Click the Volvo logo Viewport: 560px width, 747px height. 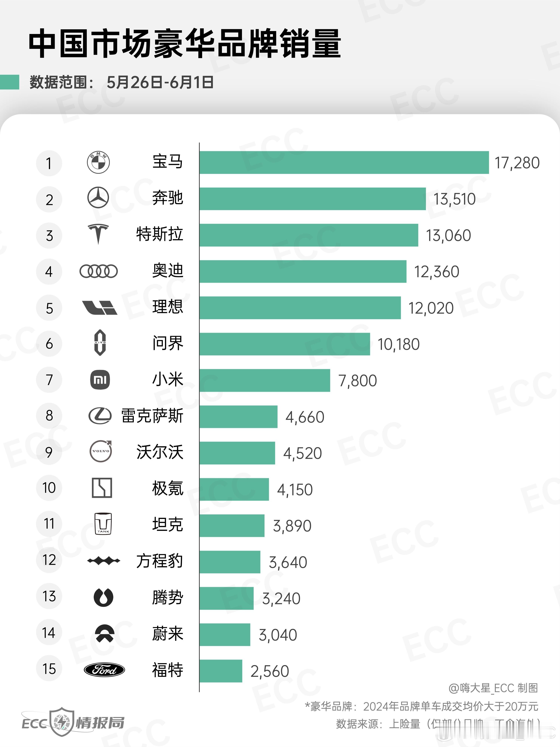click(x=101, y=451)
